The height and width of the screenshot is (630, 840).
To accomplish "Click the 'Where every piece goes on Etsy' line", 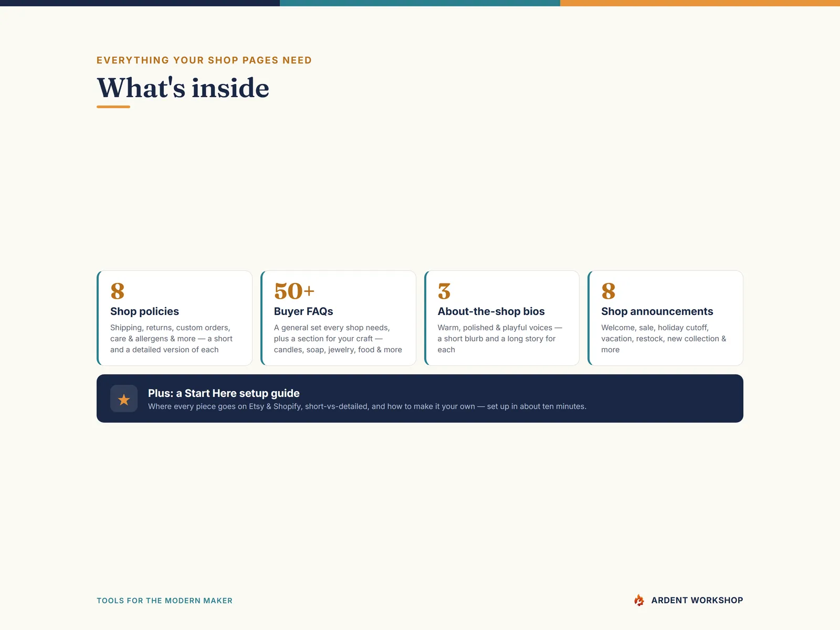I will point(367,406).
